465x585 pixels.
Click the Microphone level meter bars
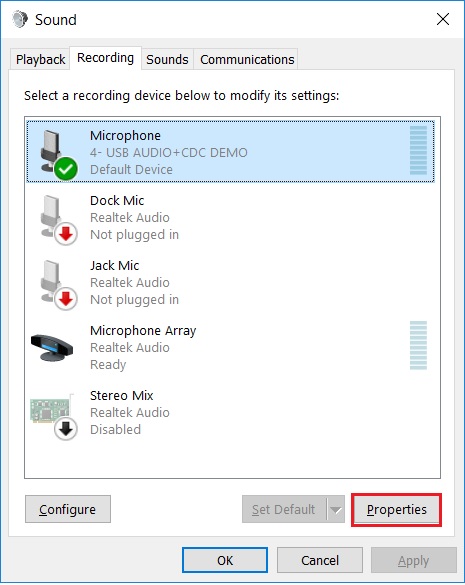pyautogui.click(x=418, y=150)
